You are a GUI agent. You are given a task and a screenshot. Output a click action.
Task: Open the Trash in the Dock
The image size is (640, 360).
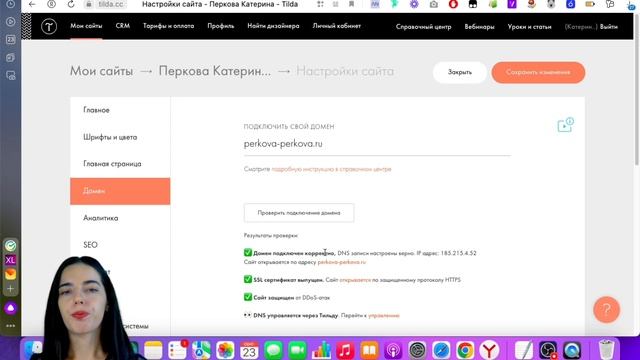[x=607, y=350]
